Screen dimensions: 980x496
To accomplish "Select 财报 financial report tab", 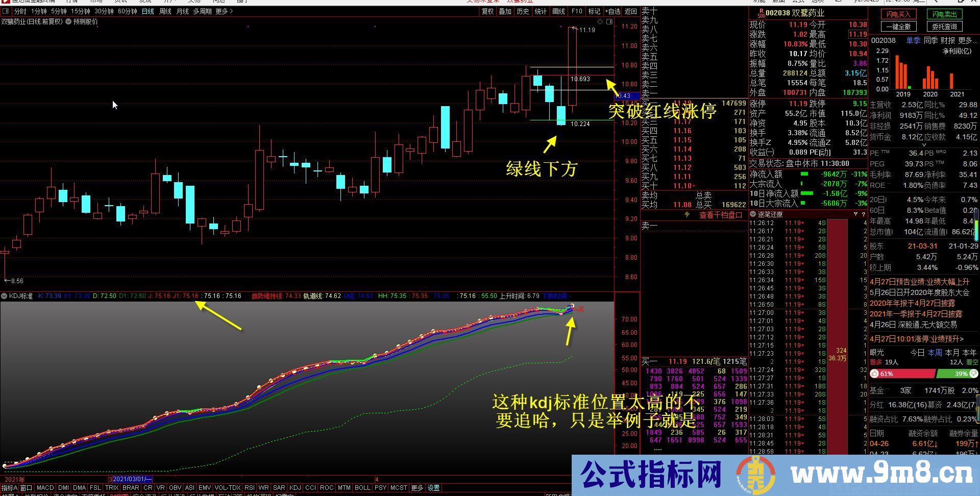I will coord(948,40).
